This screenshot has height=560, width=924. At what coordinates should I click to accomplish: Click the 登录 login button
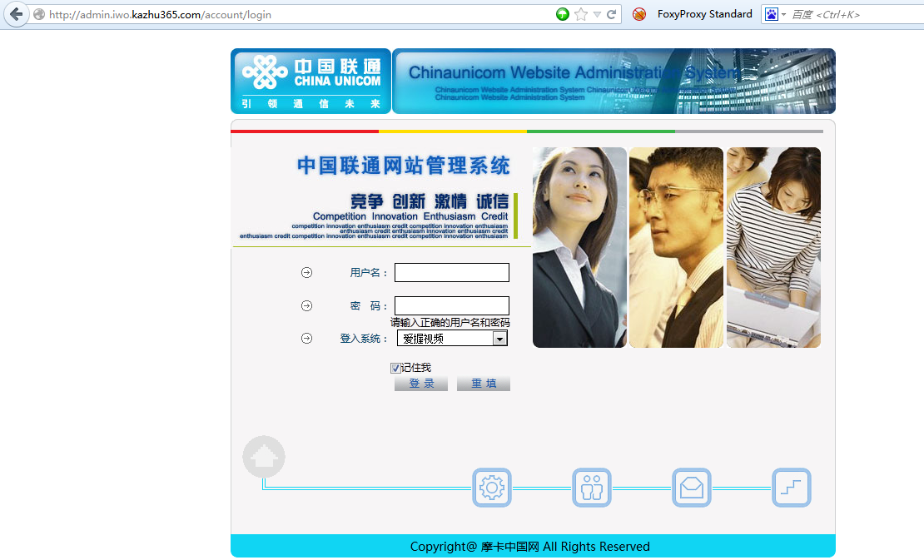(x=421, y=384)
